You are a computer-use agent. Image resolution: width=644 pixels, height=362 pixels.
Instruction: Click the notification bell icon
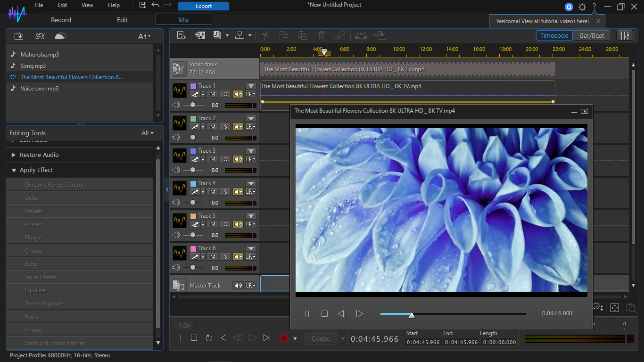click(569, 7)
